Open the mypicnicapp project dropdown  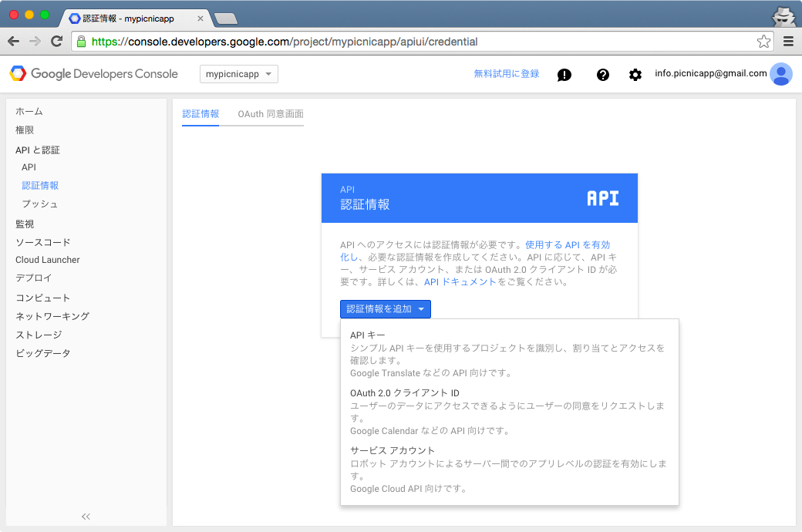(239, 74)
